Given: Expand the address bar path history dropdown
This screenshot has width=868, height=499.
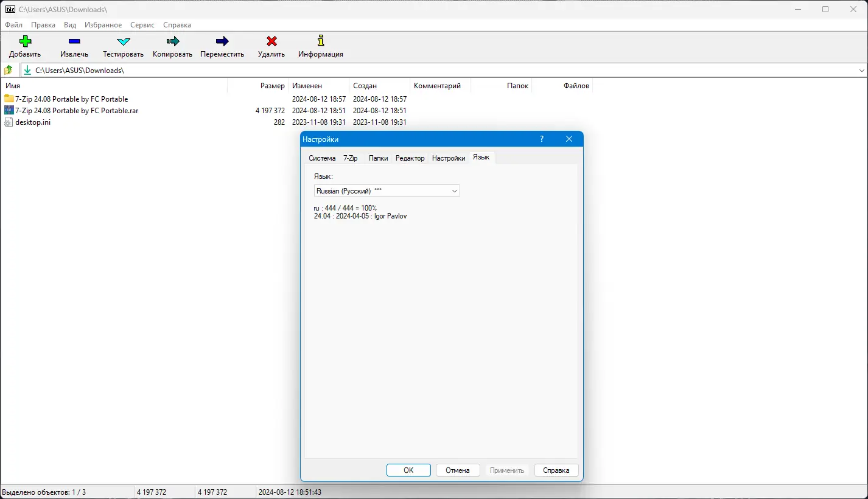Looking at the screenshot, I should (861, 70).
